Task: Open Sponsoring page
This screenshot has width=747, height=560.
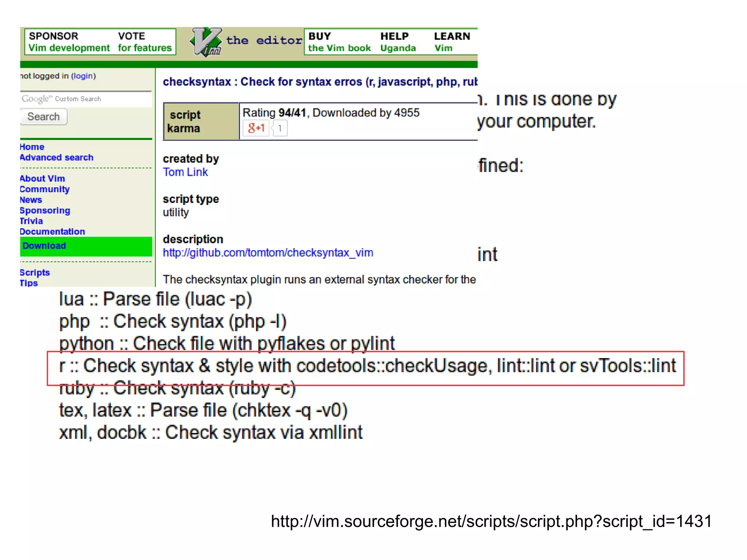Action: tap(45, 211)
